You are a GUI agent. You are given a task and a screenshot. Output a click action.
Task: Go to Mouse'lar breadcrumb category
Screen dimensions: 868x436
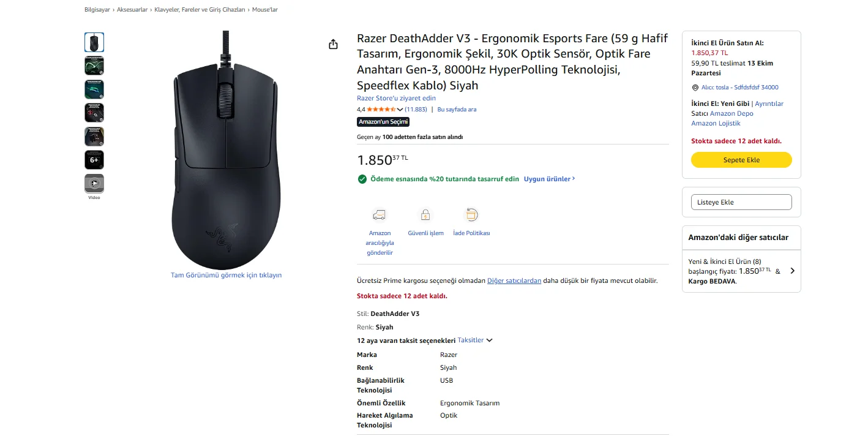tap(264, 10)
